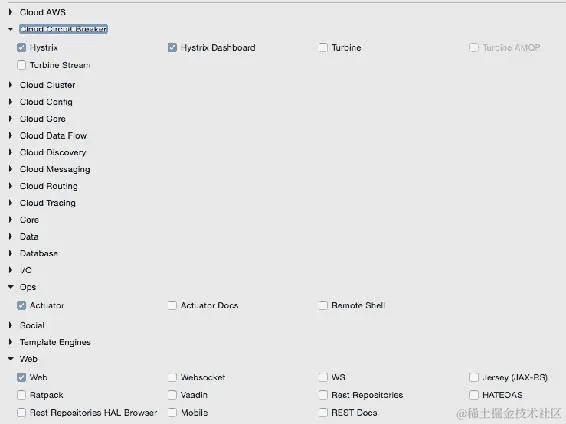Check the Jersey (JAX-RS) checkbox

tap(474, 377)
